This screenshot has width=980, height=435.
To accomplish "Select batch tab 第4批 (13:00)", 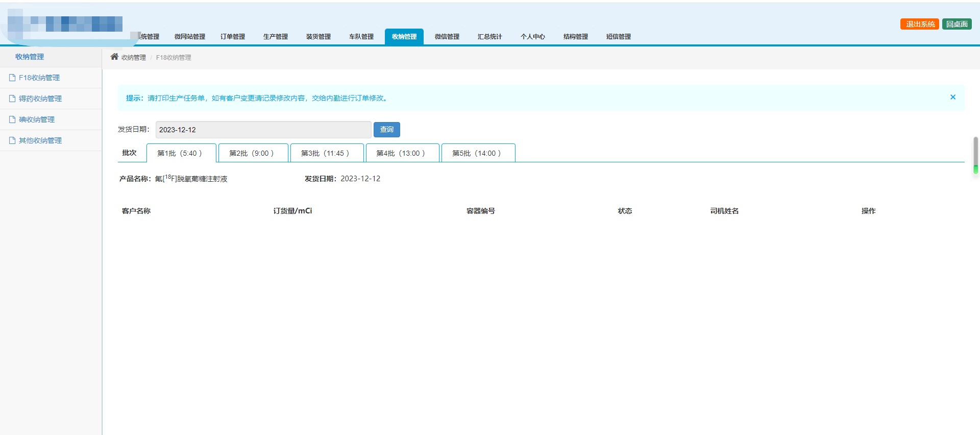I will [402, 153].
